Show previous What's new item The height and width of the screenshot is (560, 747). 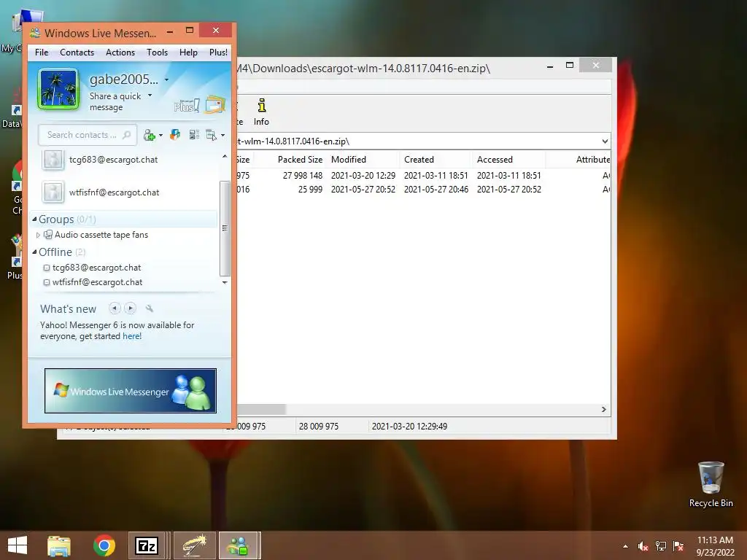tap(115, 308)
